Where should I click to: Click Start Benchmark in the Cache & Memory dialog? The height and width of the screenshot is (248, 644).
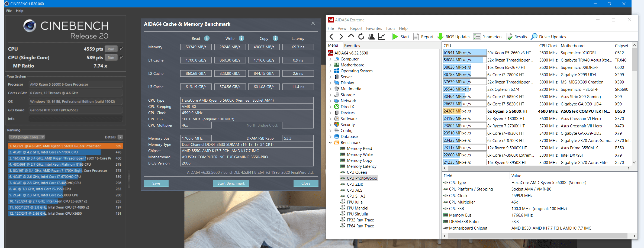pos(231,183)
